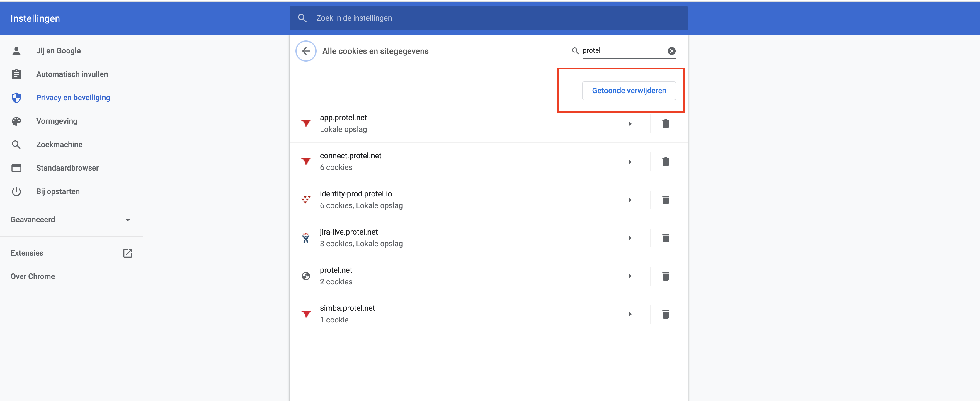Expand simba.protel.net details arrow
980x401 pixels.
[630, 314]
